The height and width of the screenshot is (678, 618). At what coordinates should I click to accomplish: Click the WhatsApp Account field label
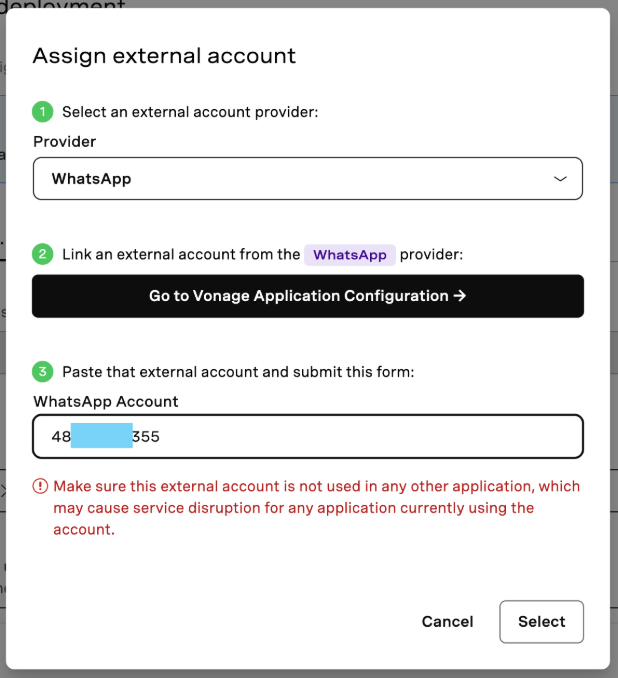point(106,402)
